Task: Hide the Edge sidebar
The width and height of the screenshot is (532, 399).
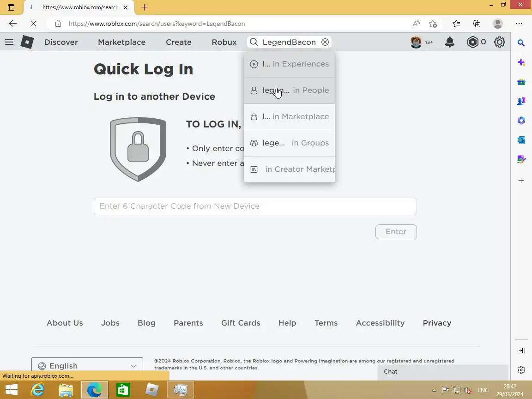Action: pos(521,351)
